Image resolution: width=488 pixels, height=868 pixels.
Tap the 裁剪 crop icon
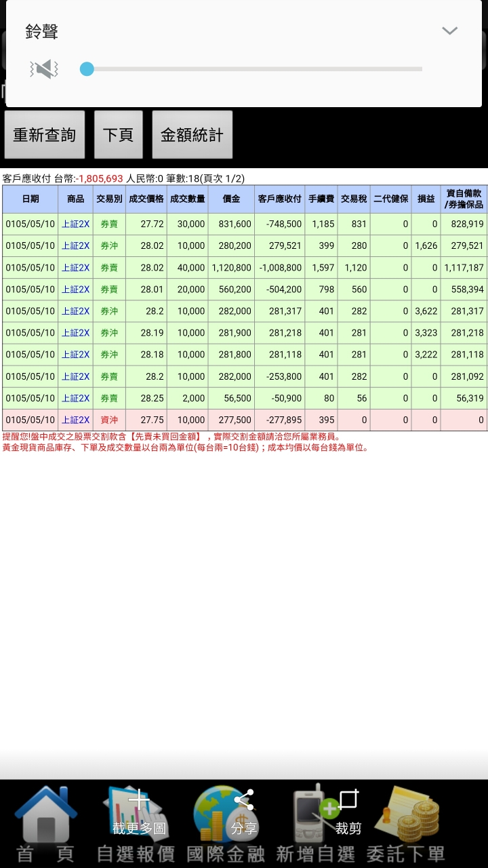pos(348,812)
